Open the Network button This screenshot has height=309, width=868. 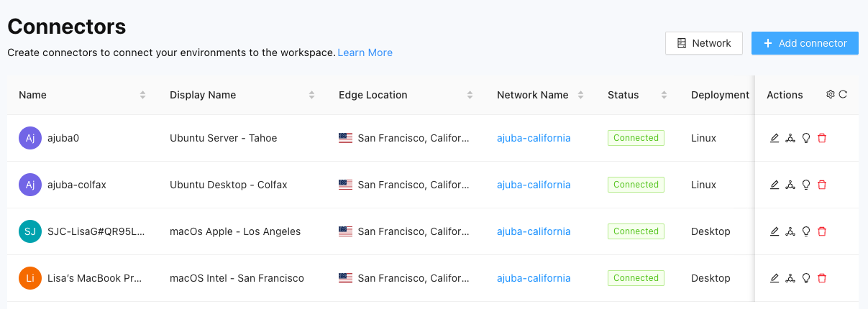coord(704,43)
